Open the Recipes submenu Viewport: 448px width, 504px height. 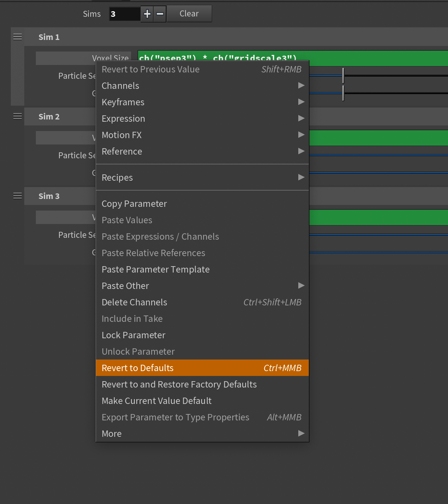tap(202, 178)
